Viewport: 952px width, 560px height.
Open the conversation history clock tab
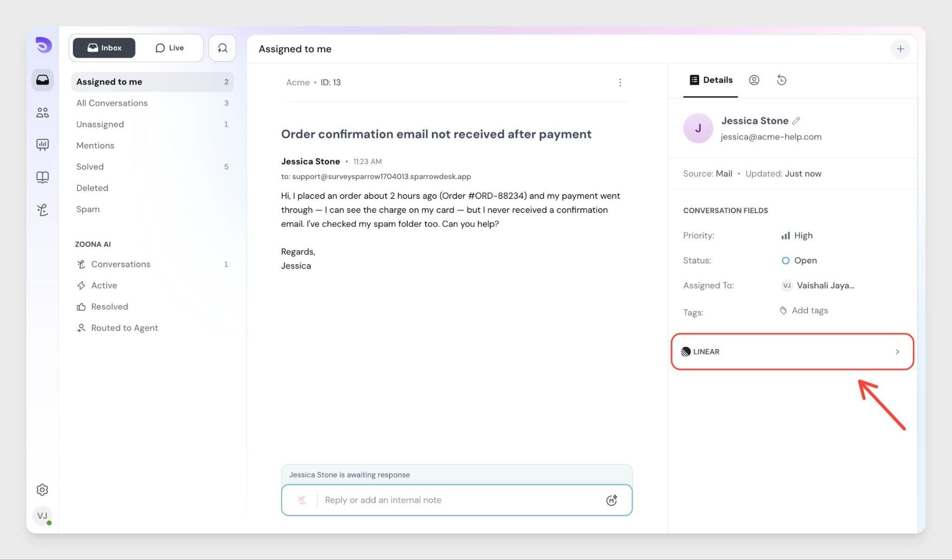(x=781, y=80)
